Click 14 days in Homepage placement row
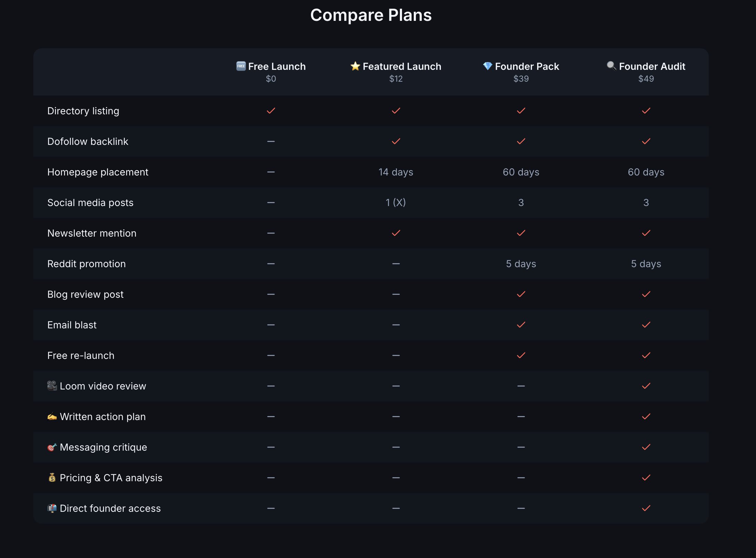Viewport: 756px width, 558px height. pyautogui.click(x=396, y=172)
